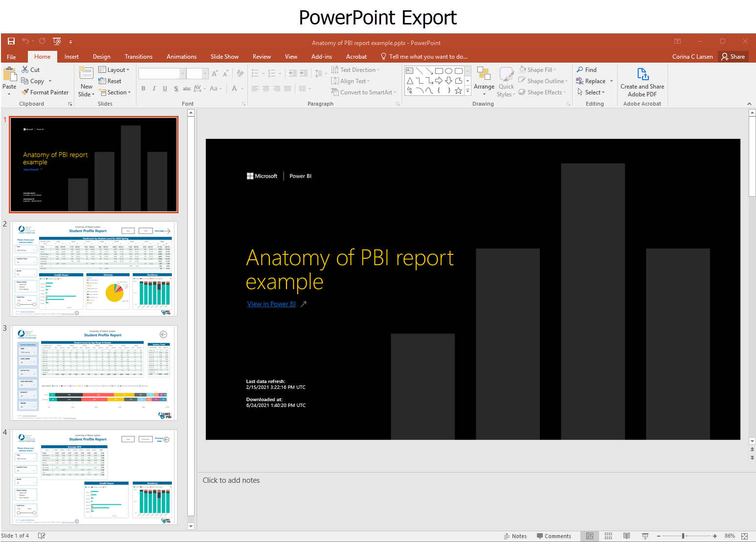
Task: Insert a text box shape
Action: (410, 70)
